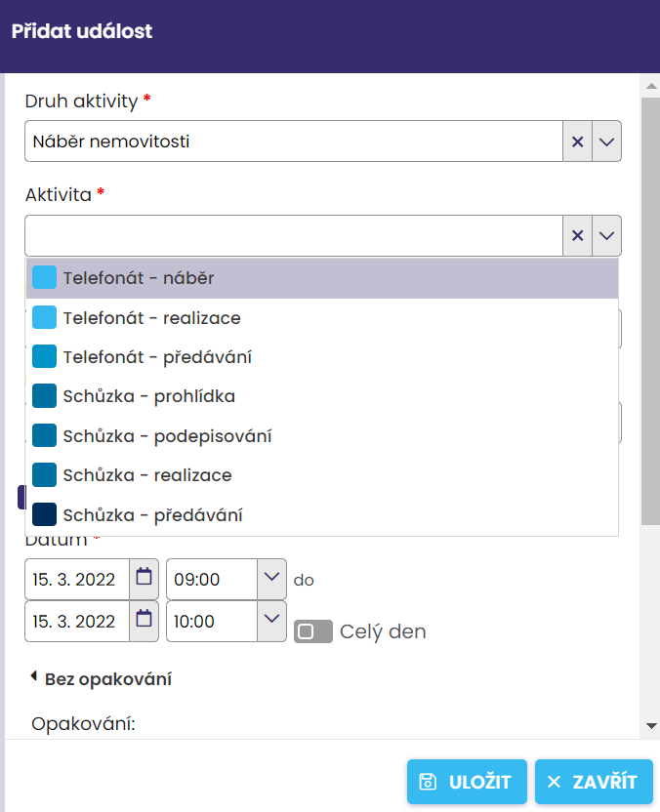Click color swatch next to Telefonát - náběr
660x812 pixels.
coord(43,276)
